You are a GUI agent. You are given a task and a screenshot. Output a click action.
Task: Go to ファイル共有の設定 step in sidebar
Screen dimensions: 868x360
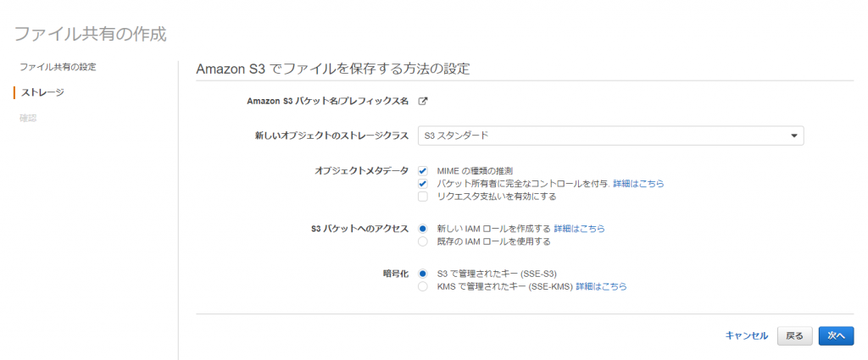point(58,67)
